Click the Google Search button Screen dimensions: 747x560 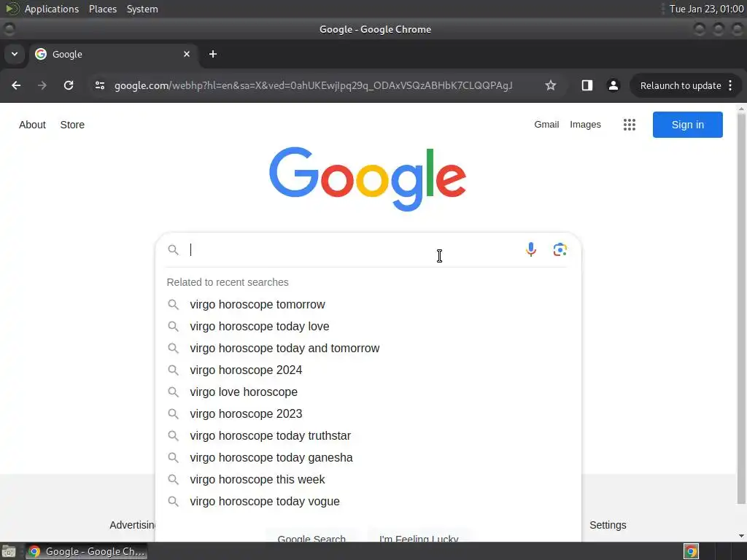(x=311, y=535)
